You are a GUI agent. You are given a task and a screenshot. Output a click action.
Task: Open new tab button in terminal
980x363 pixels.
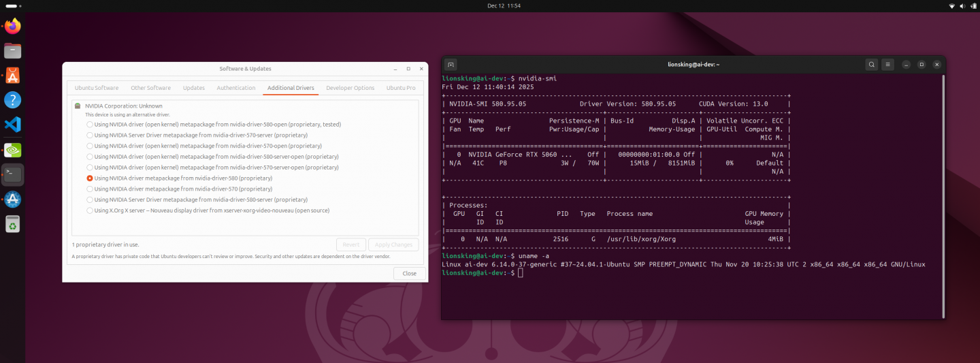(451, 65)
